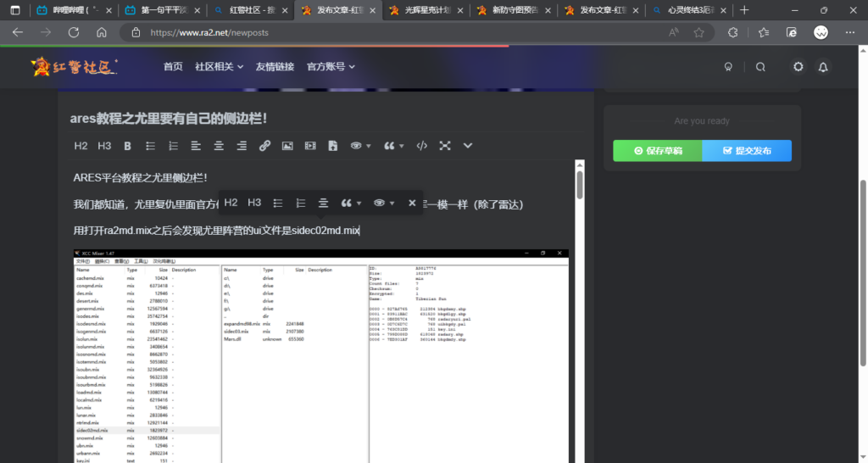
Task: Open browser settings and more menu
Action: click(850, 33)
